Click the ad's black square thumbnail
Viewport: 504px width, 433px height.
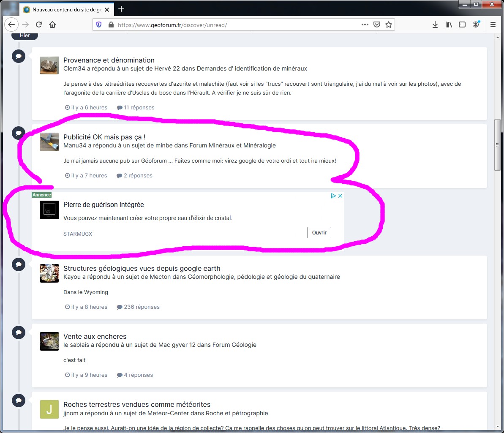(49, 210)
